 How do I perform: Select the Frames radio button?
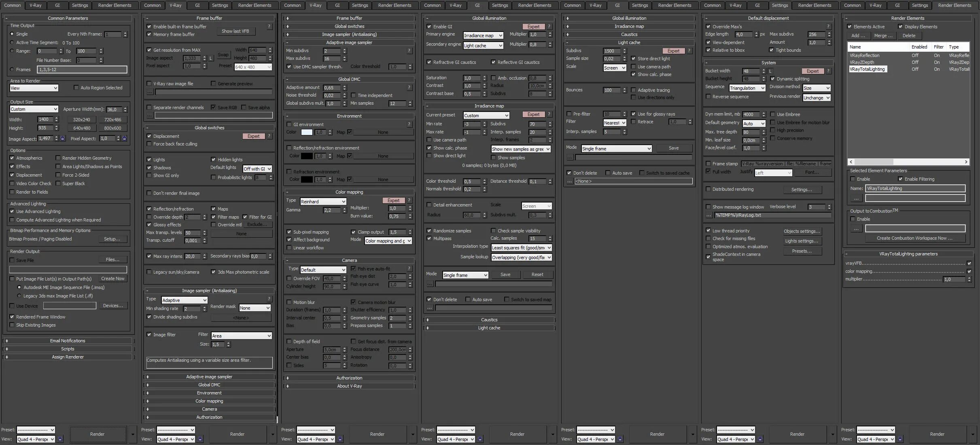(x=12, y=70)
